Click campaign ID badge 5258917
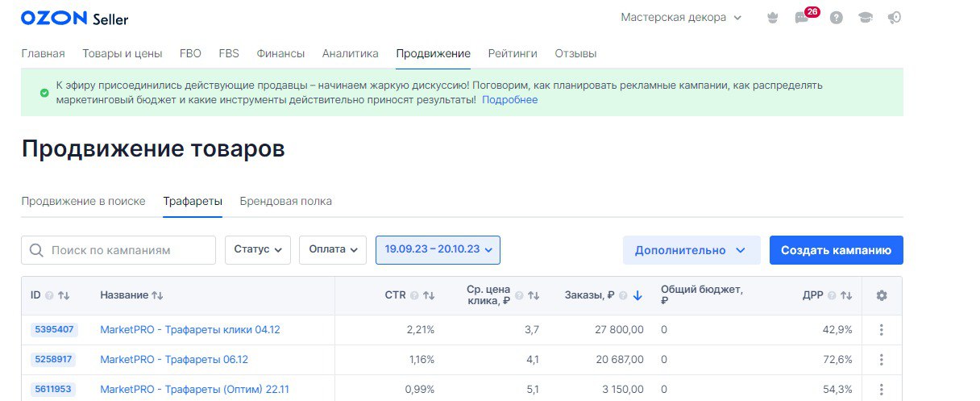Screen dimensions: 980x401 point(54,360)
